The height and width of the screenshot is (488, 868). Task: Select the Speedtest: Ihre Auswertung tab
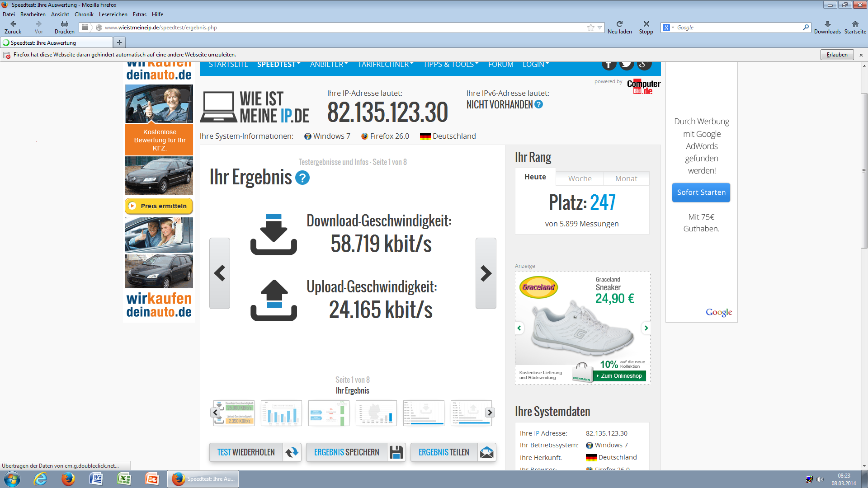coord(57,42)
